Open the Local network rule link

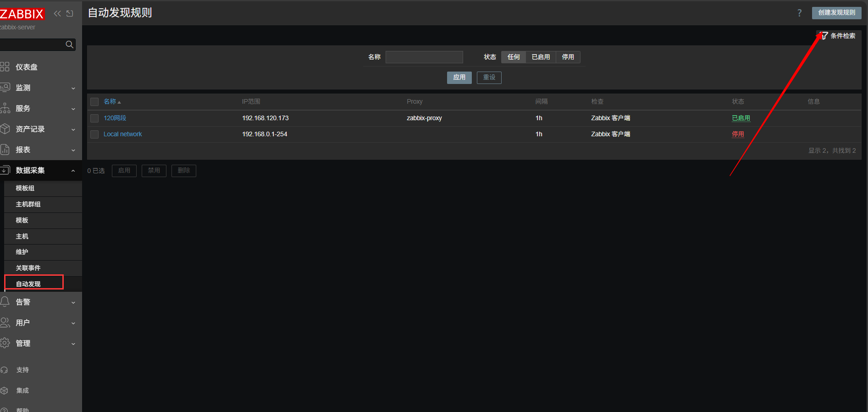[122, 134]
